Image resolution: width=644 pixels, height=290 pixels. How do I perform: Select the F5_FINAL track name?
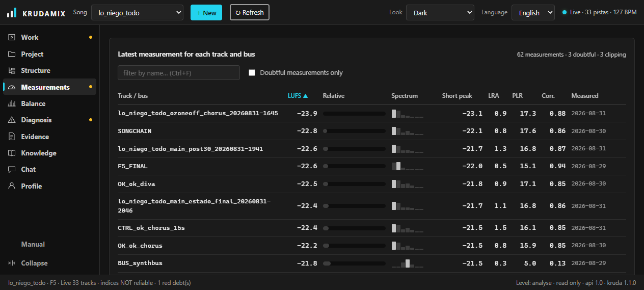[132, 166]
